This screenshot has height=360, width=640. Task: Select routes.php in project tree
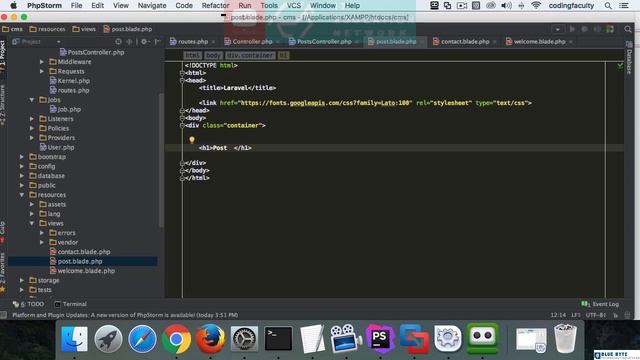pos(69,90)
